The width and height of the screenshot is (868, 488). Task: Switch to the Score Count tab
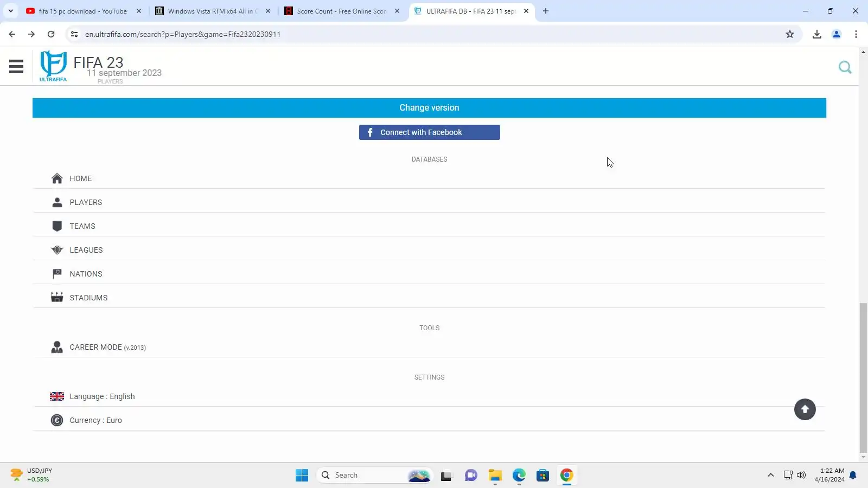click(x=342, y=11)
